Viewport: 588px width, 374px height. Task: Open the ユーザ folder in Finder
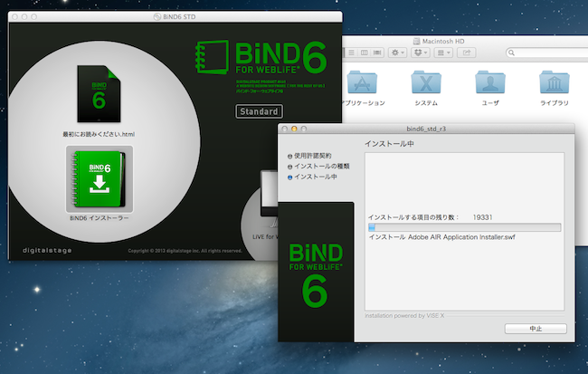(490, 82)
